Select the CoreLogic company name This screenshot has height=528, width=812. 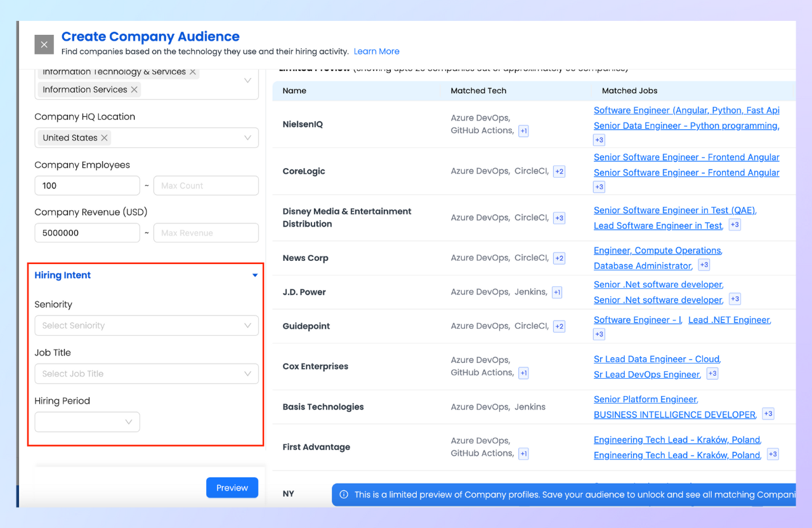(x=303, y=171)
